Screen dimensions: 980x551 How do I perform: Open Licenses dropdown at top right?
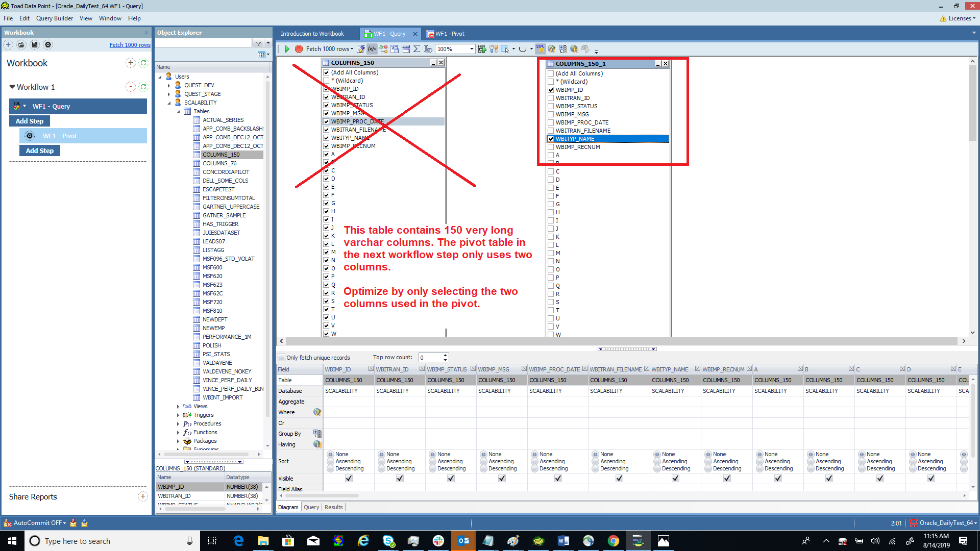(958, 18)
